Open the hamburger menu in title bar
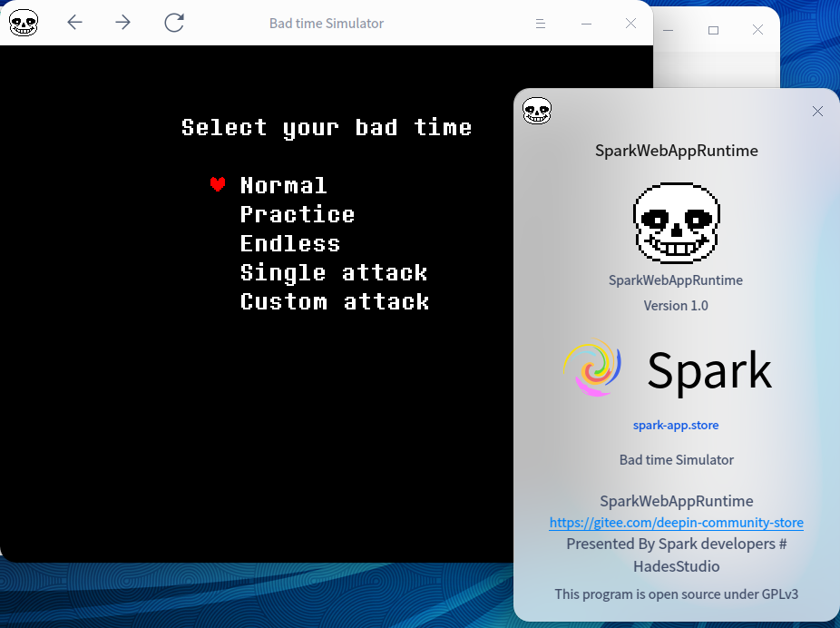Screen dimensions: 840x628 (541, 24)
